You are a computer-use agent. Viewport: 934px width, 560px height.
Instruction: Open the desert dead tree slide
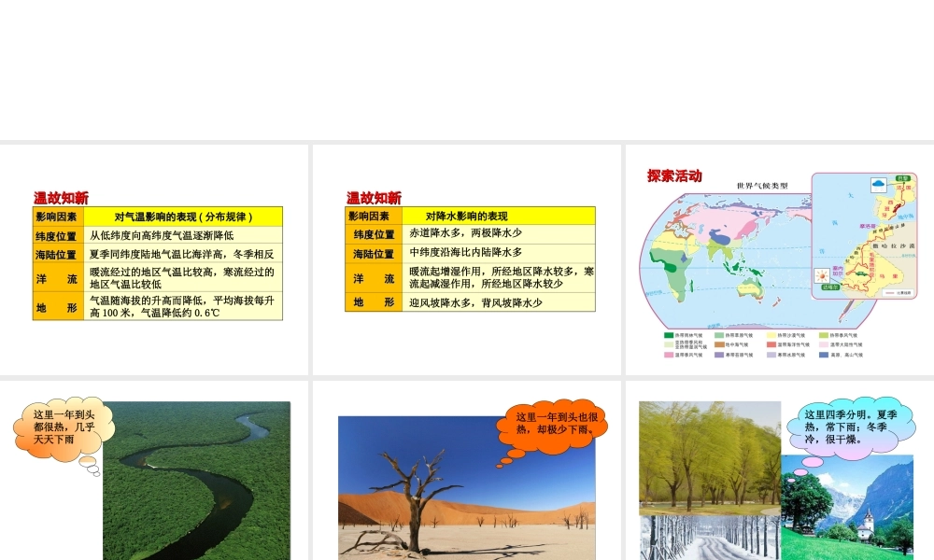(x=466, y=470)
